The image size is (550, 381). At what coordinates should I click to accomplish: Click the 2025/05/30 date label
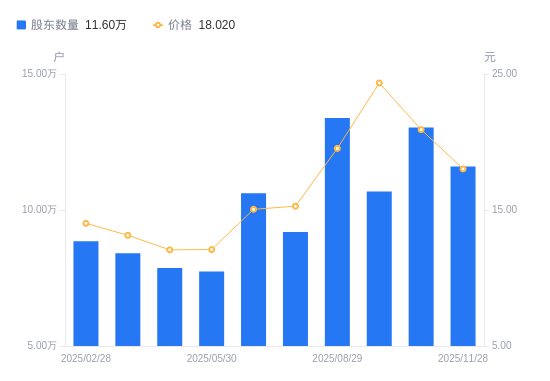pyautogui.click(x=212, y=358)
